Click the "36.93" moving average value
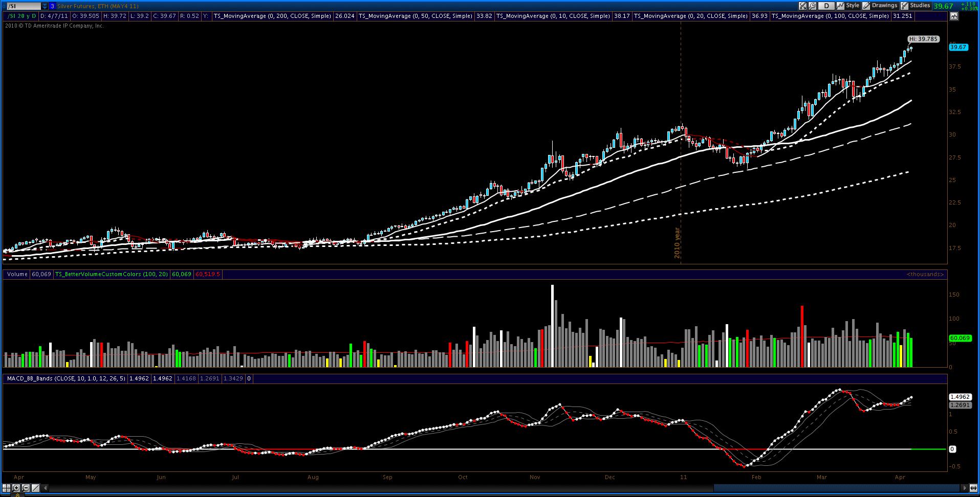This screenshot has height=497, width=980. (x=759, y=16)
